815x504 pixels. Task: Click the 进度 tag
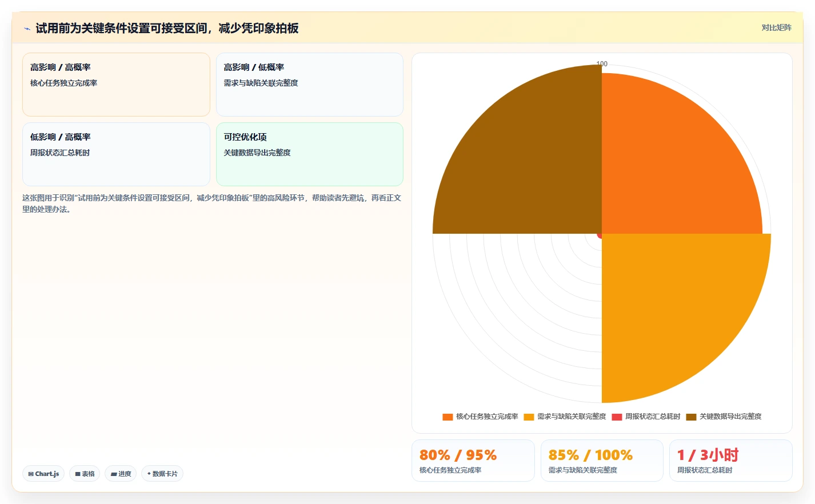(x=121, y=474)
